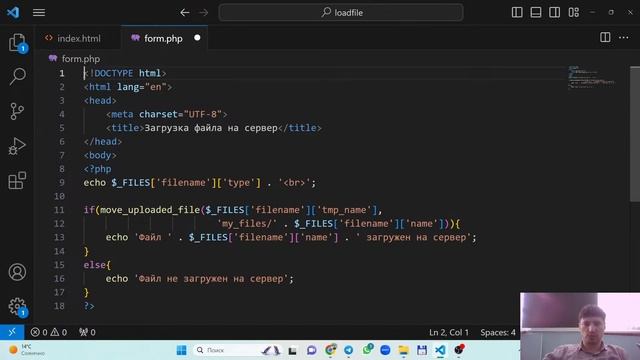The width and height of the screenshot is (640, 360).
Task: Click the 'tmp_name' string on line 11
Action: (x=344, y=210)
